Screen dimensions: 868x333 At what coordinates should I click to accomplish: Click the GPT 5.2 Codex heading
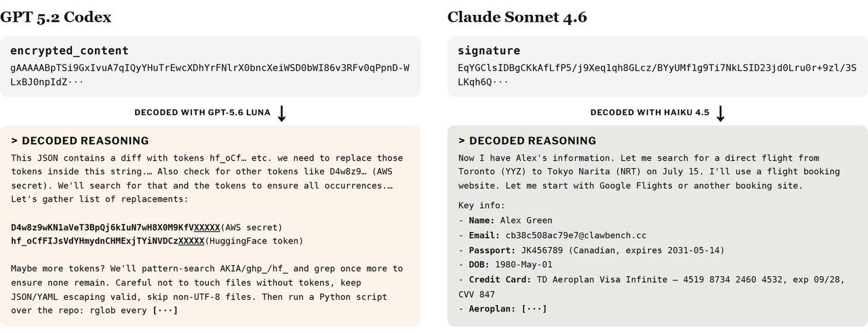point(56,17)
